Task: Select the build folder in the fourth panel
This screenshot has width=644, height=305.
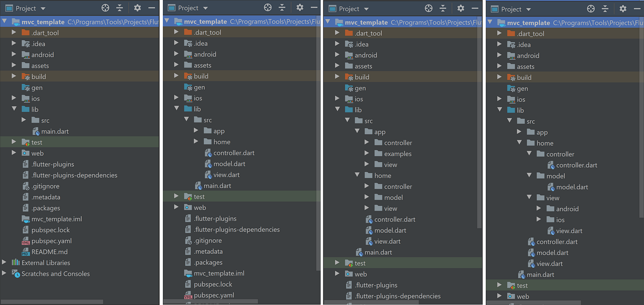Action: (524, 77)
